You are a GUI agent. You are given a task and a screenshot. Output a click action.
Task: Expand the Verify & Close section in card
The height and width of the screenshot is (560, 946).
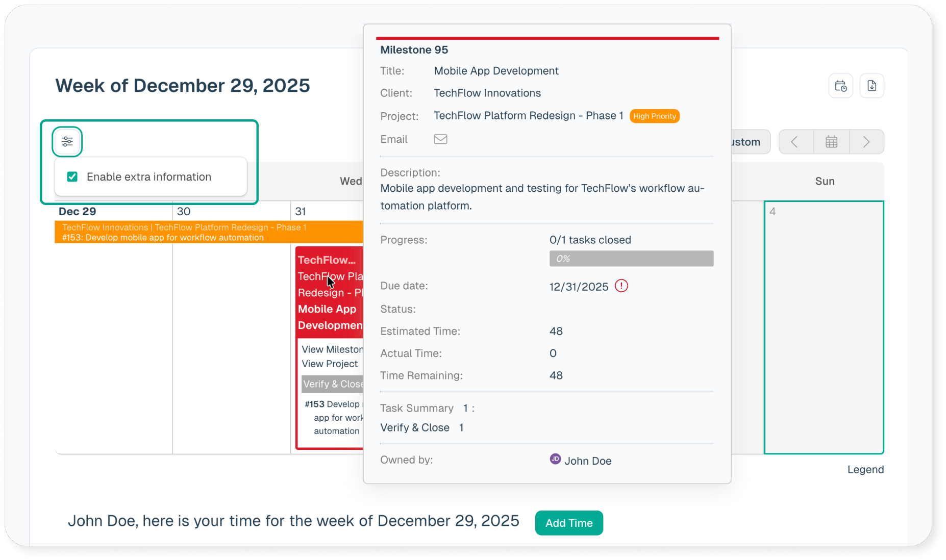(x=332, y=384)
